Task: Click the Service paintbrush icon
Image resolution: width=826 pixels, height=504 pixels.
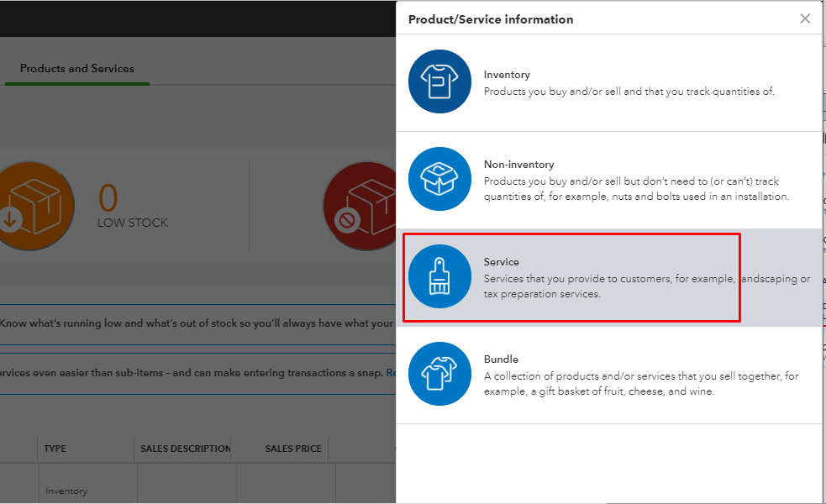Action: tap(439, 276)
